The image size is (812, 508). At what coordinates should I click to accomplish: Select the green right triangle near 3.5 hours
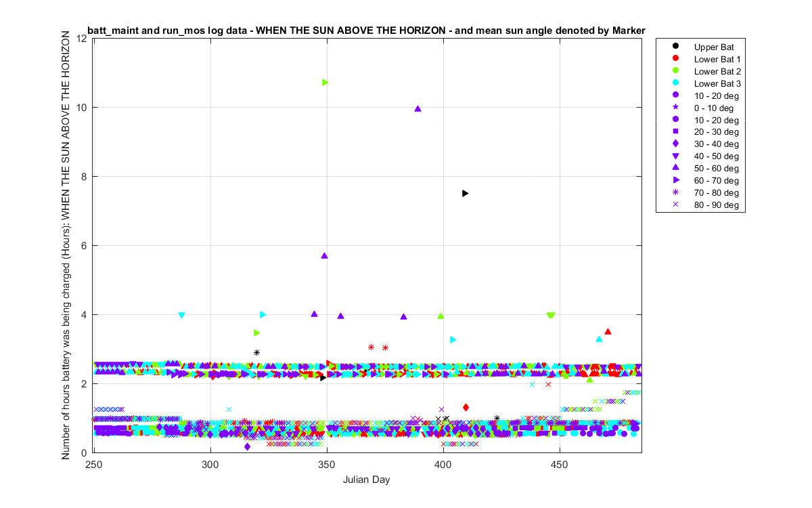[256, 333]
